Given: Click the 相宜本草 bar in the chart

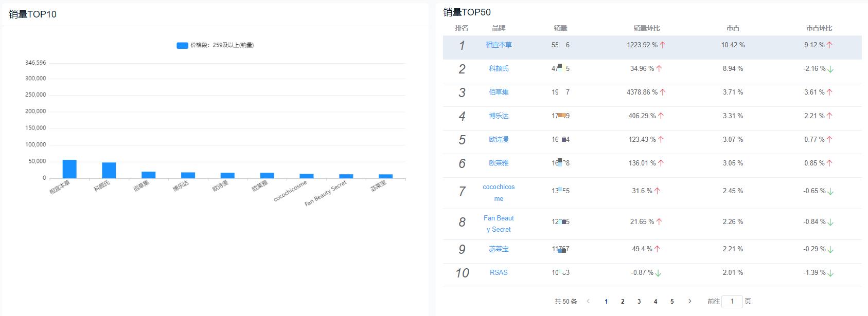Looking at the screenshot, I should click(x=69, y=169).
